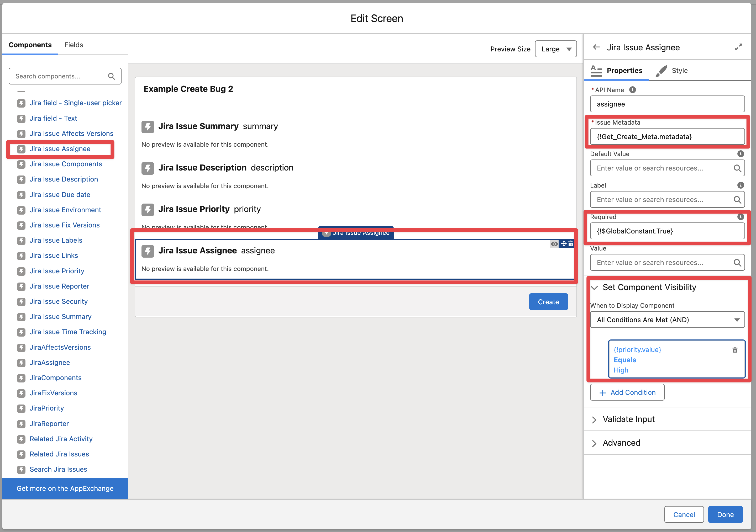Image resolution: width=756 pixels, height=532 pixels.
Task: Collapse the Set Component Visibility section
Action: click(x=594, y=288)
